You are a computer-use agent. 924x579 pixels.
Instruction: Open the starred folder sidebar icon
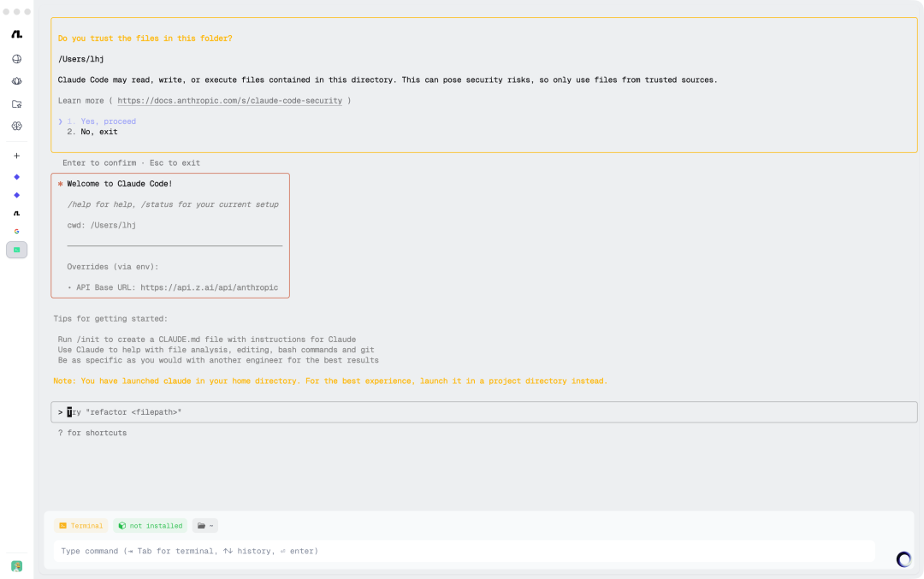click(x=16, y=103)
